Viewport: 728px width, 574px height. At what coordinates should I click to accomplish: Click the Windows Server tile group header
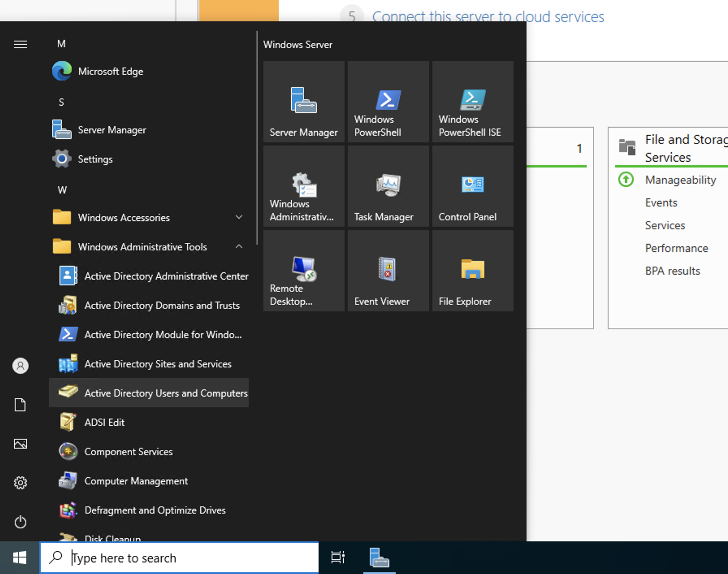pos(298,45)
